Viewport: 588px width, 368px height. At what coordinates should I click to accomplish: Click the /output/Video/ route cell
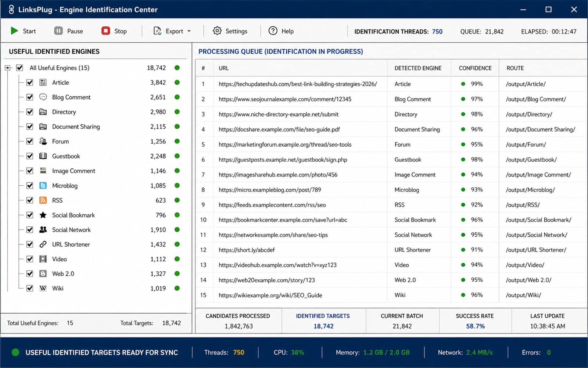tap(525, 265)
